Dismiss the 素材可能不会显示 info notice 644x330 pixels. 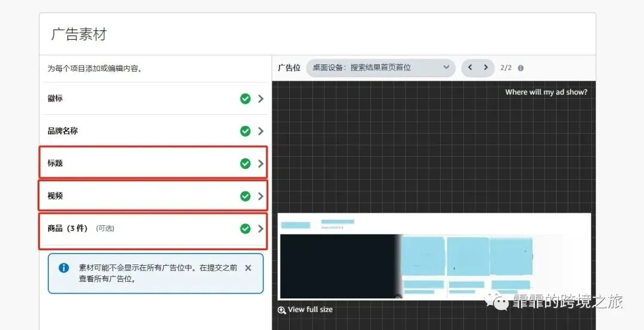click(248, 268)
